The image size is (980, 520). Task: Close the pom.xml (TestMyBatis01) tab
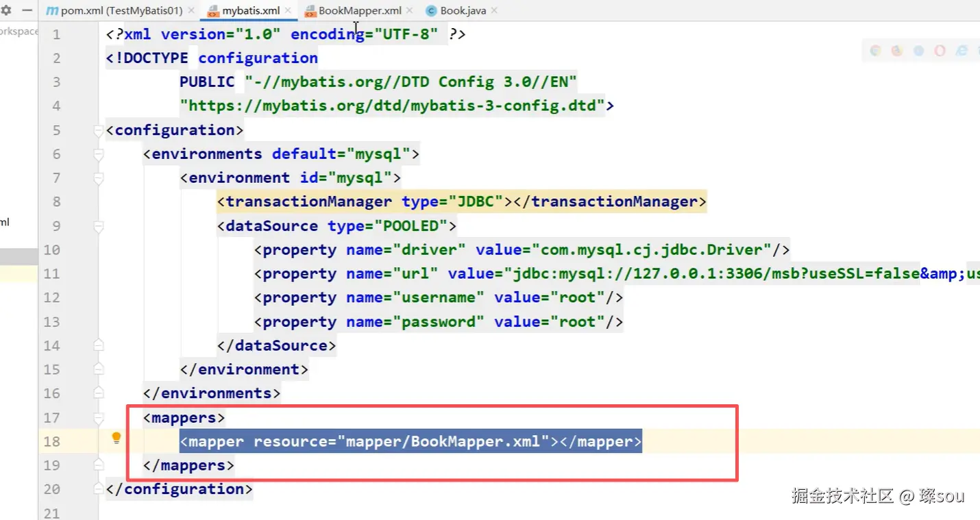tap(191, 11)
